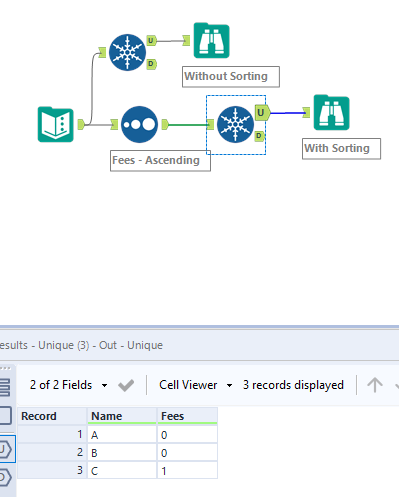The image size is (399, 497).
Task: Select Fees cell in record 1
Action: pos(187,435)
